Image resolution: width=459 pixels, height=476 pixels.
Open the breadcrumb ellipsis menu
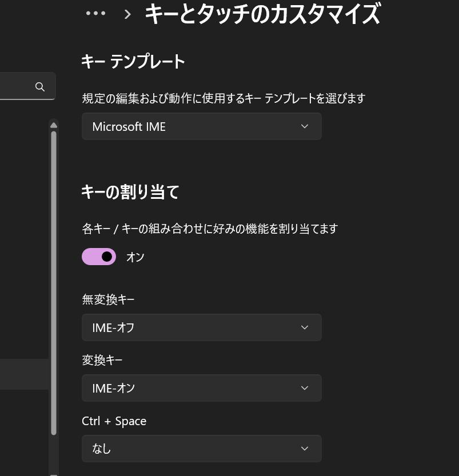point(95,13)
